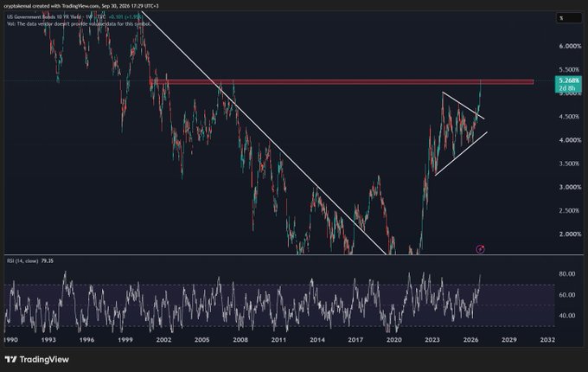Click the circular event marker icon near 2026
This screenshot has height=372, width=588.
481,249
